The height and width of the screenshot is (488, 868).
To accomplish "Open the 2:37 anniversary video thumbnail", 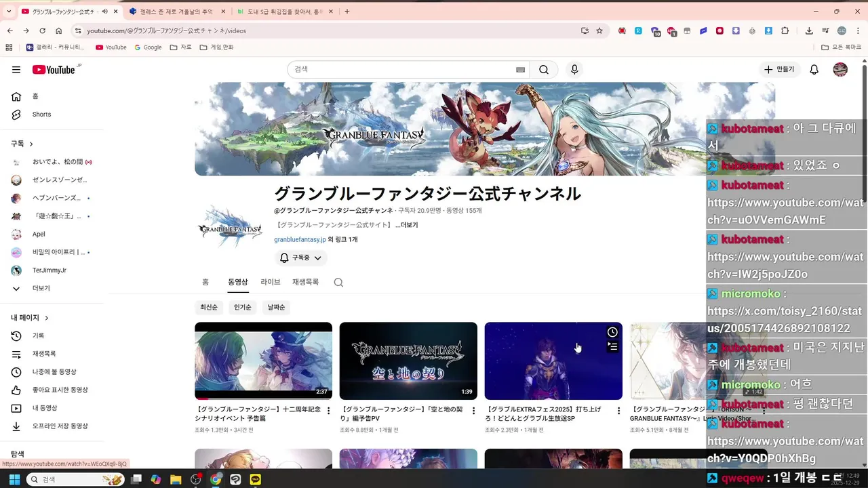I will click(x=263, y=361).
